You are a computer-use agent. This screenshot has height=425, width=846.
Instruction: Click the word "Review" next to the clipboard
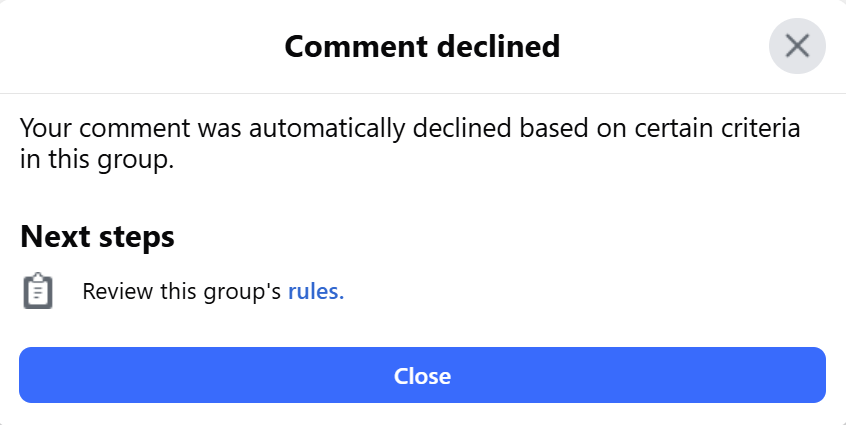(x=115, y=292)
